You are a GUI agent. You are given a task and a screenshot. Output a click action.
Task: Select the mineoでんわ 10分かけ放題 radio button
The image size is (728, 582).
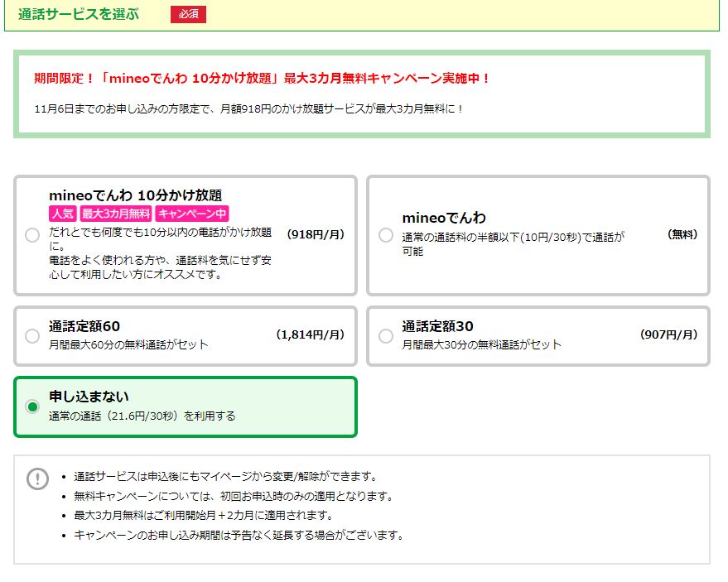pos(32,235)
